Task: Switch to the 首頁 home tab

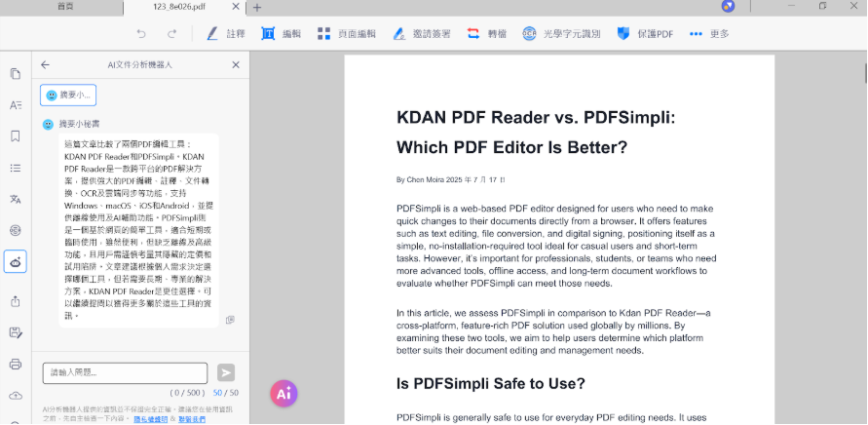Action: click(65, 7)
